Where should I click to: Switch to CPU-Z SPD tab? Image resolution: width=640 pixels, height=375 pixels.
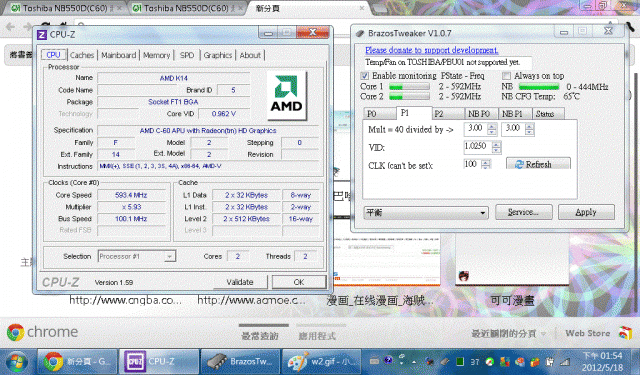coord(187,55)
